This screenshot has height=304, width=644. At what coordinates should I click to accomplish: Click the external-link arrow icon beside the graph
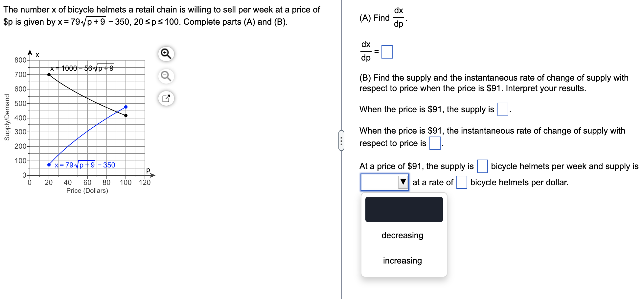pos(165,98)
